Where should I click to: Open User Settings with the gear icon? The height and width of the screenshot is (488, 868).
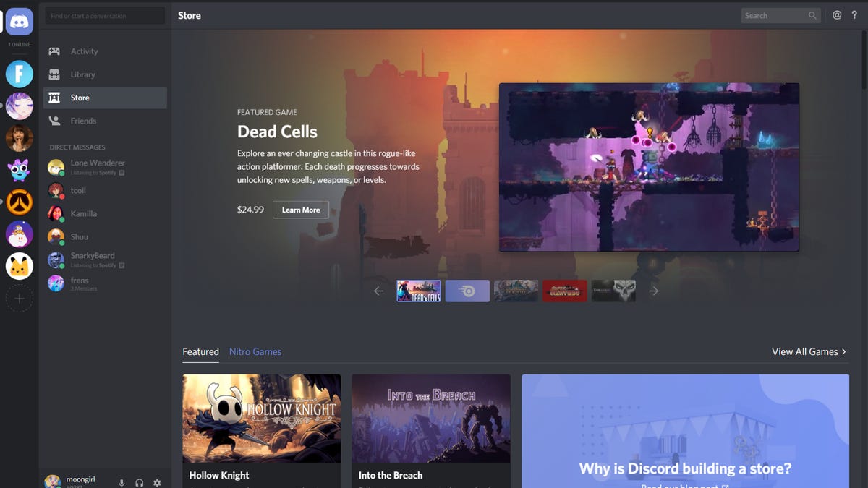[x=157, y=482]
